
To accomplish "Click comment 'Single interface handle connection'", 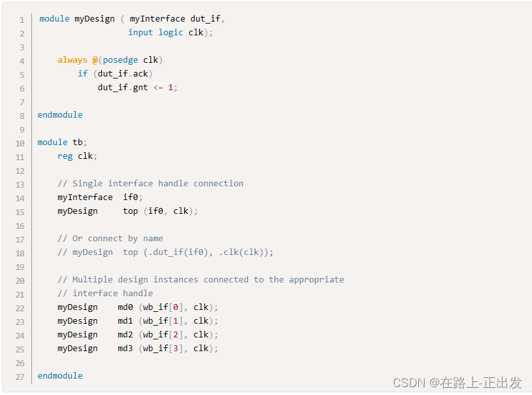I will pos(158,184).
